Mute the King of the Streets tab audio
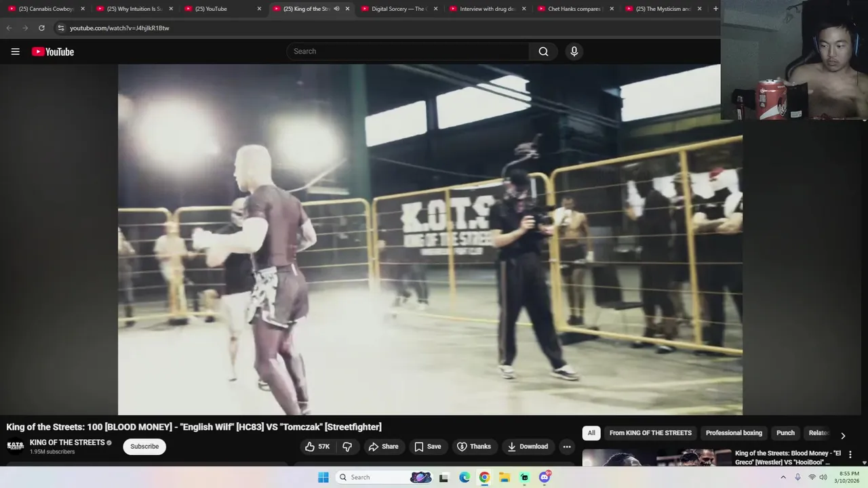The height and width of the screenshot is (488, 868). (x=336, y=9)
